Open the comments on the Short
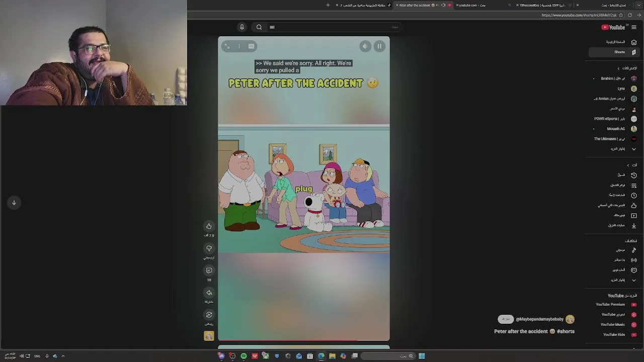This screenshot has height=362, width=644. 209,270
